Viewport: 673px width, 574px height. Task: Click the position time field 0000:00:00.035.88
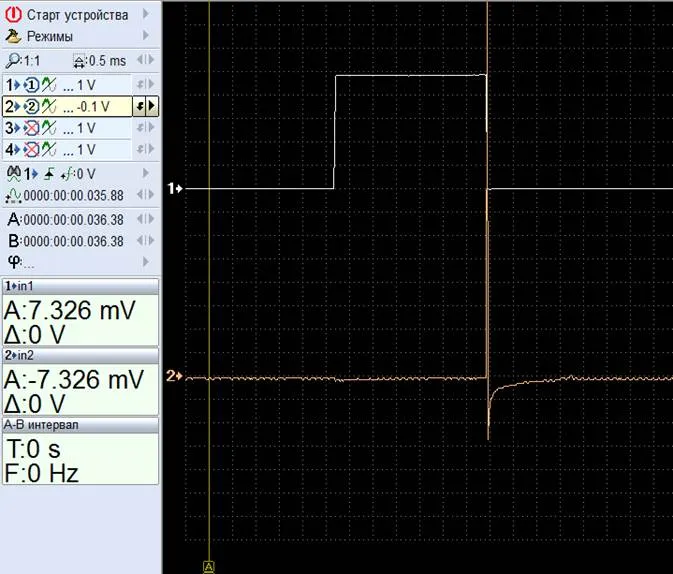(73, 196)
